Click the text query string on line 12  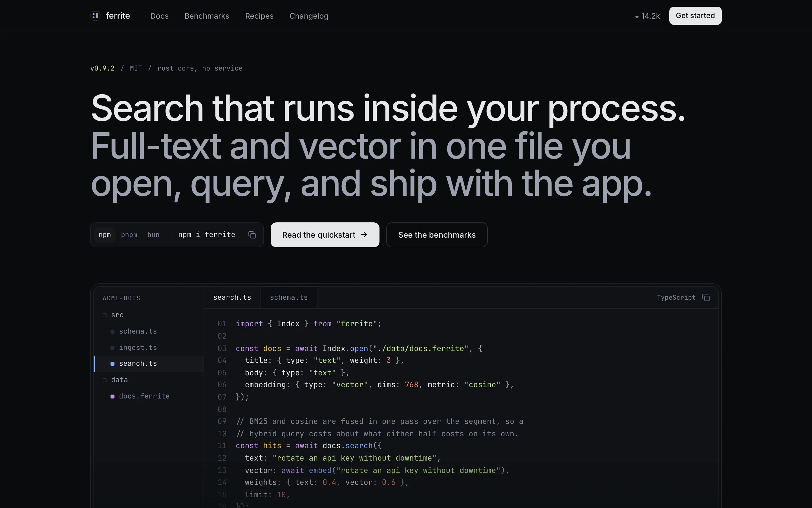354,458
